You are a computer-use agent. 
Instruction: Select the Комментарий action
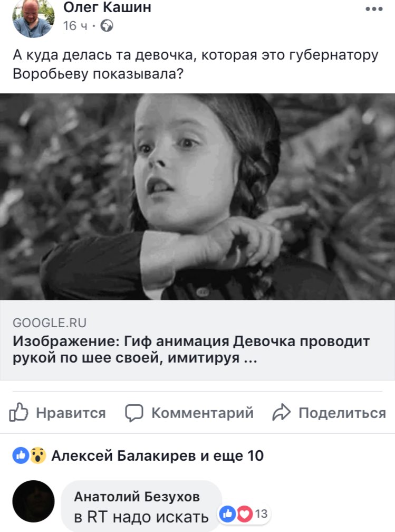tap(189, 413)
